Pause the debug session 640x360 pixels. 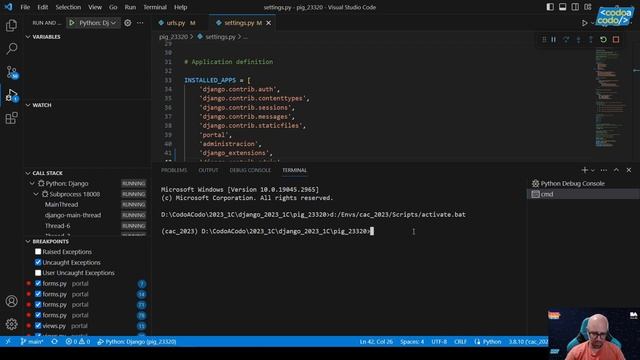click(554, 40)
